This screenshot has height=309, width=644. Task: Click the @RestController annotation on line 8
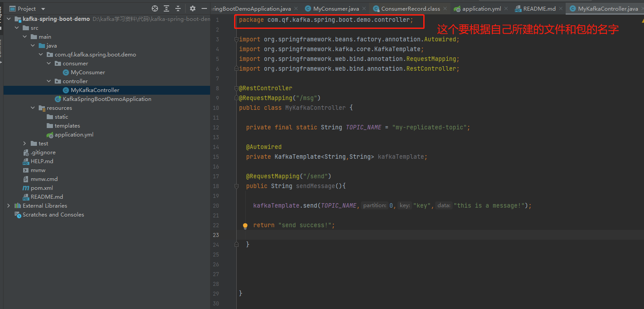pyautogui.click(x=266, y=88)
